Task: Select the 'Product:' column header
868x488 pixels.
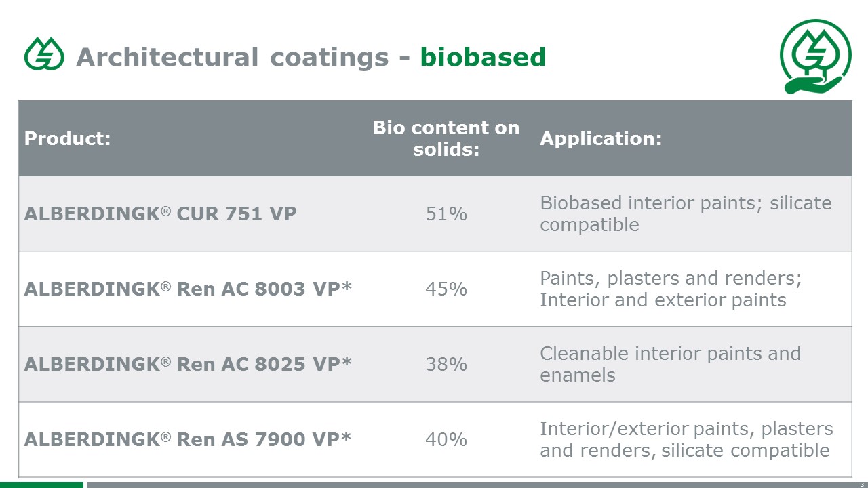Action: pyautogui.click(x=67, y=138)
